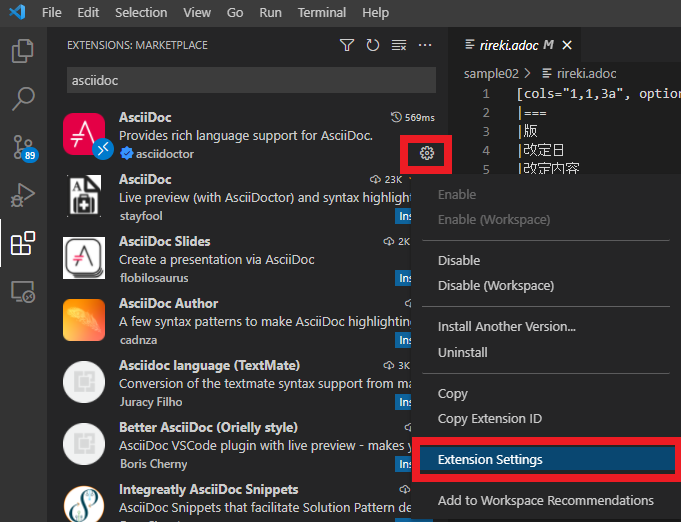Open the Terminal menu

tap(321, 13)
